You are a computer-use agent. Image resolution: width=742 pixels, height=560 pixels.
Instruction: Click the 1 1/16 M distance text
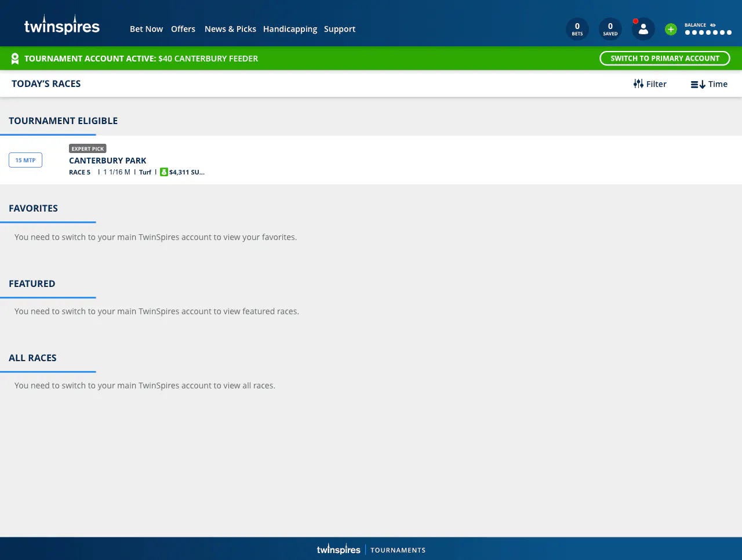pyautogui.click(x=117, y=172)
